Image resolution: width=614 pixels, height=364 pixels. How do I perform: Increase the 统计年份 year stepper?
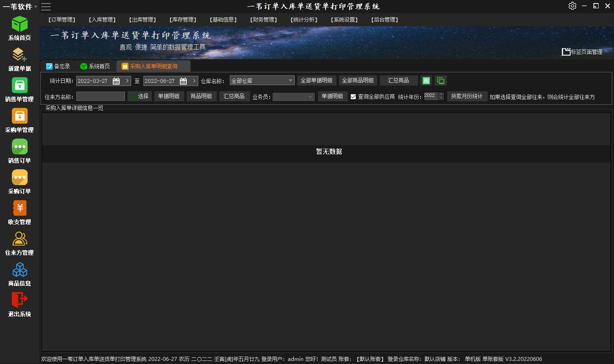tap(441, 94)
